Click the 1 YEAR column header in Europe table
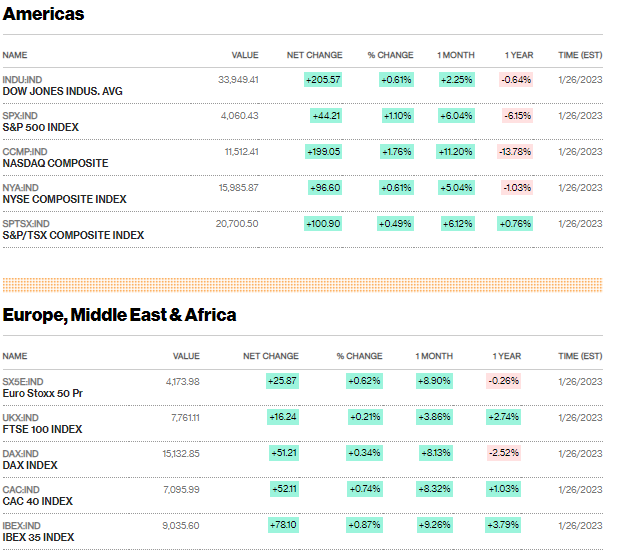Viewport: 622px width, 552px height. point(506,356)
